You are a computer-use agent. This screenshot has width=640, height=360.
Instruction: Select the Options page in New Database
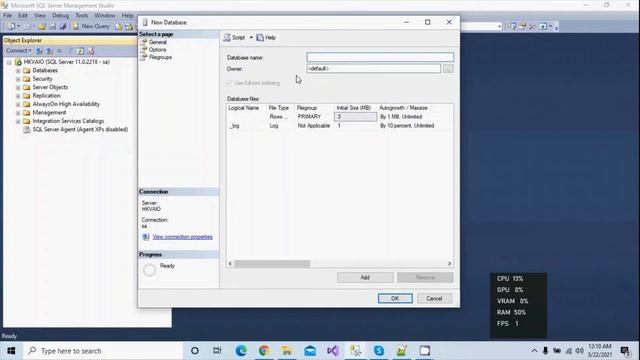click(158, 50)
